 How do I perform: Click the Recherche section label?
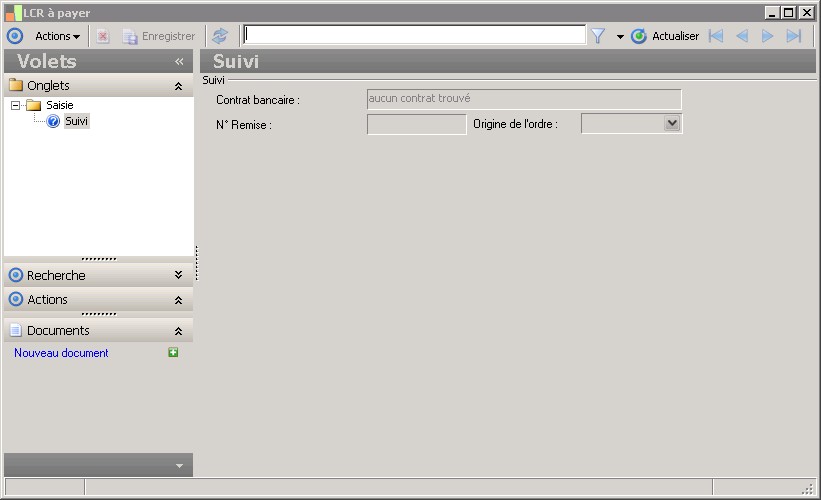(x=56, y=275)
